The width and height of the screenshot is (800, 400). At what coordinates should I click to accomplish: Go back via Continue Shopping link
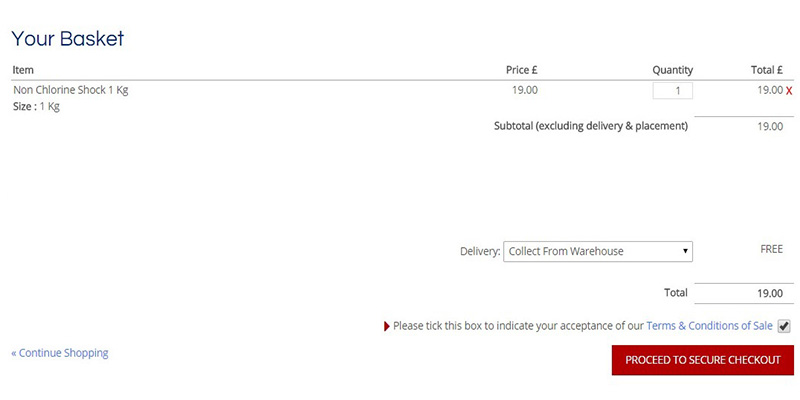(x=60, y=353)
